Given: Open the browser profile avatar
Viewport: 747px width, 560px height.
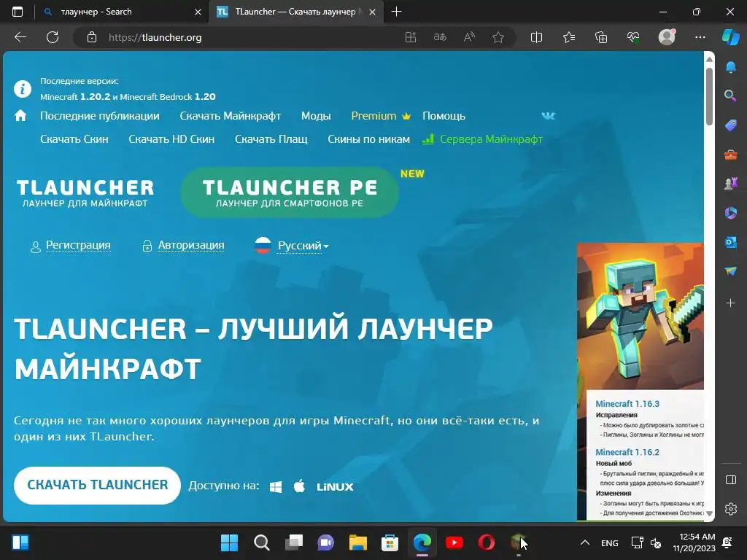Looking at the screenshot, I should (667, 37).
